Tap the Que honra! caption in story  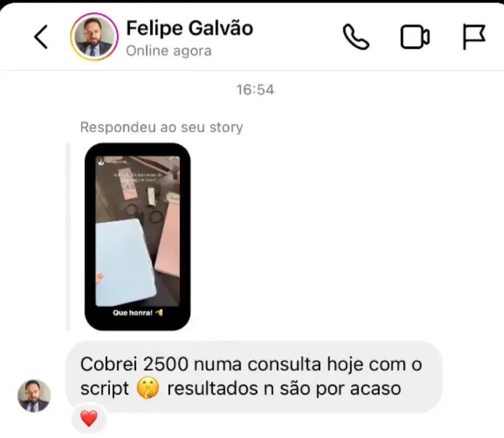tap(132, 313)
